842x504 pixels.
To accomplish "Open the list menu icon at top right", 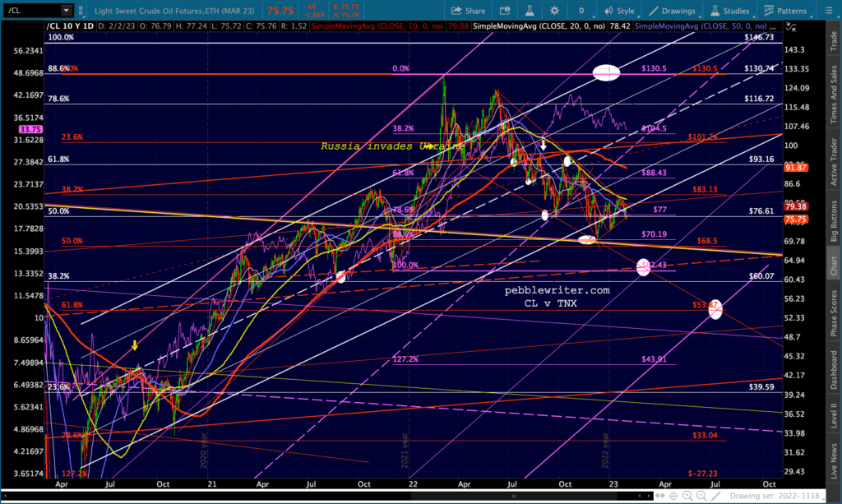I will 828,11.
